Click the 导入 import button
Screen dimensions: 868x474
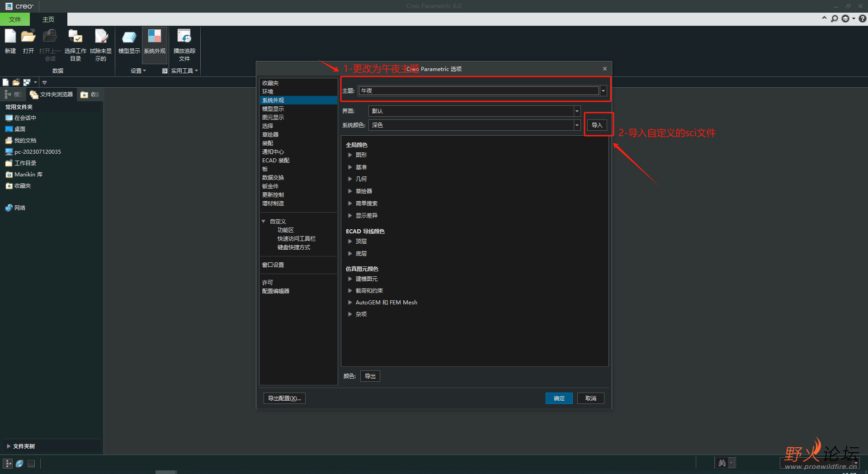pos(597,125)
